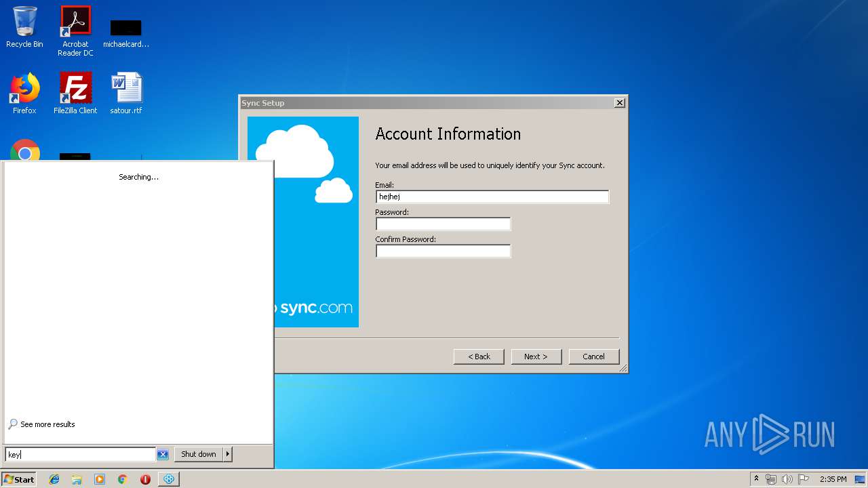Open Chrome from the taskbar
This screenshot has width=868, height=488.
[x=123, y=479]
